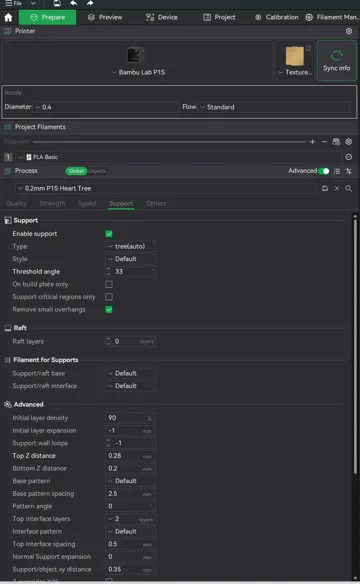Viewport: 360px width, 584px height.
Task: Open the support Style dropdown
Action: [130, 259]
